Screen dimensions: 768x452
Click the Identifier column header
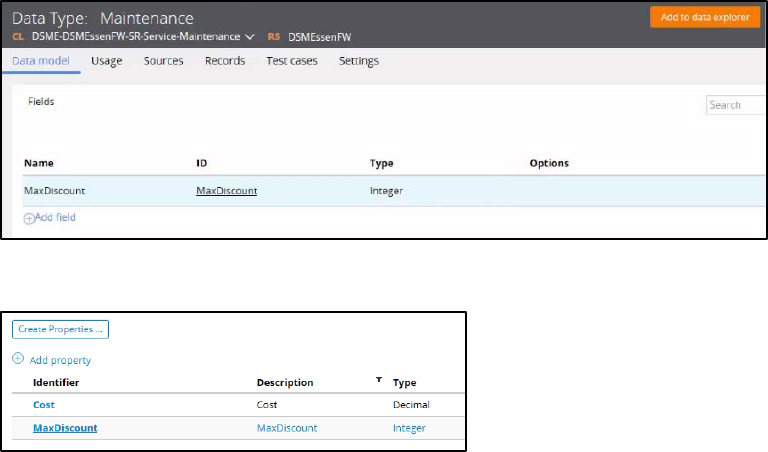(56, 383)
